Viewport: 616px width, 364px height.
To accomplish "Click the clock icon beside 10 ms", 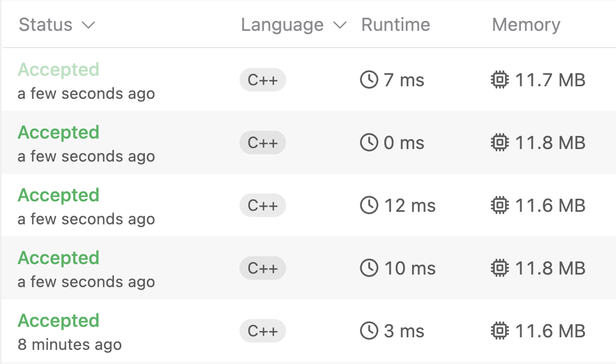I will pos(369,268).
